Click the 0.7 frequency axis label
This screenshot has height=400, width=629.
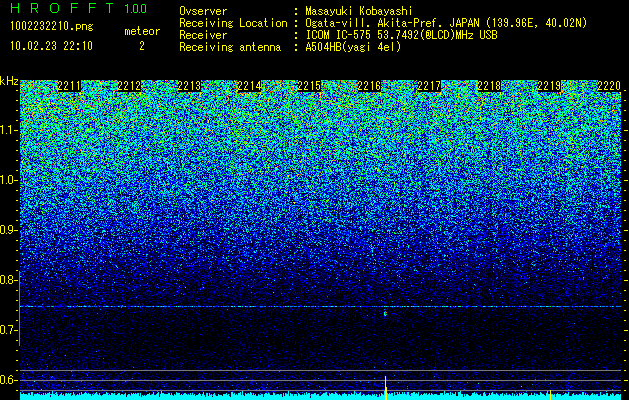pyautogui.click(x=8, y=330)
